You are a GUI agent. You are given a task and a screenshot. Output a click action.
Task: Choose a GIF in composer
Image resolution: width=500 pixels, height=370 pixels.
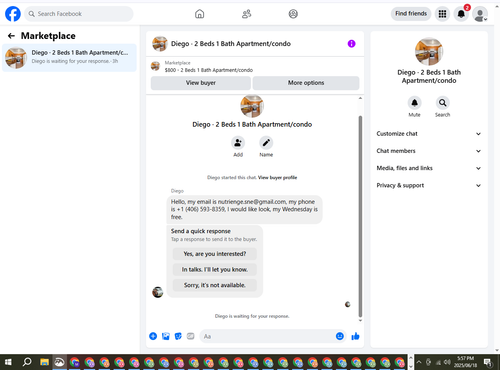(x=191, y=336)
